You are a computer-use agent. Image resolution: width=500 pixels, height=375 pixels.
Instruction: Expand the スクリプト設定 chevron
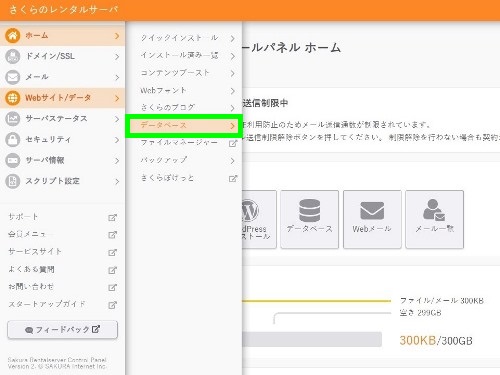(117, 181)
